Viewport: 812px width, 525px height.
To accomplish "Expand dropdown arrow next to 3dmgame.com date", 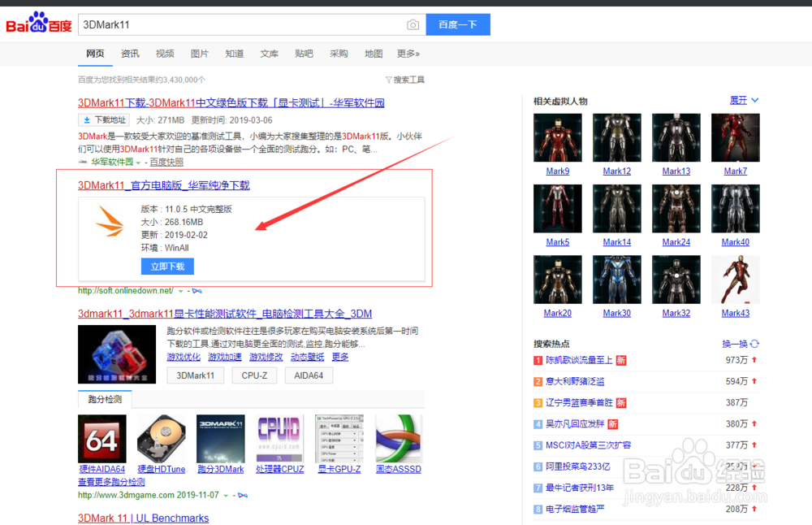I will (226, 496).
